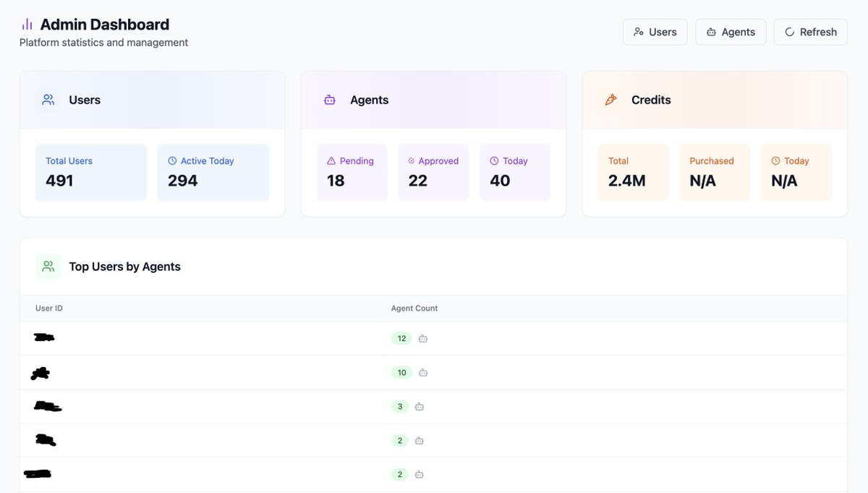Click the Admin Dashboard title

tap(105, 25)
